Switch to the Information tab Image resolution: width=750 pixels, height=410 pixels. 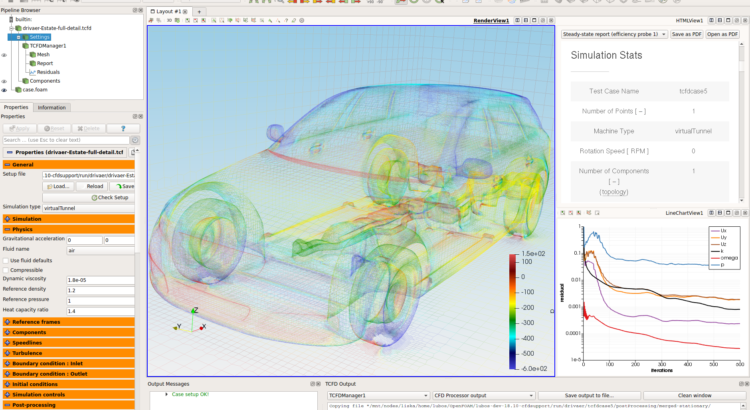point(52,107)
